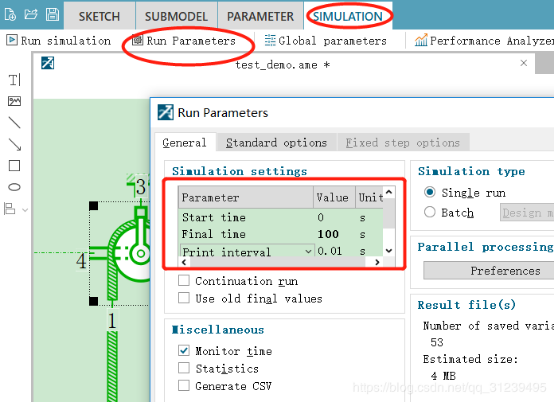Click port number 1 label on sketch
554x402 pixels.
click(x=112, y=321)
